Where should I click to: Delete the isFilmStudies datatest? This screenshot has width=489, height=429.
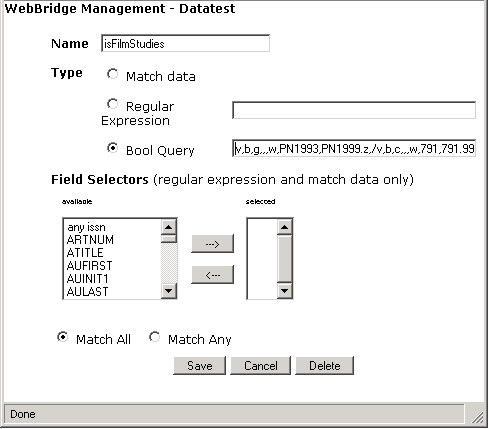[324, 366]
